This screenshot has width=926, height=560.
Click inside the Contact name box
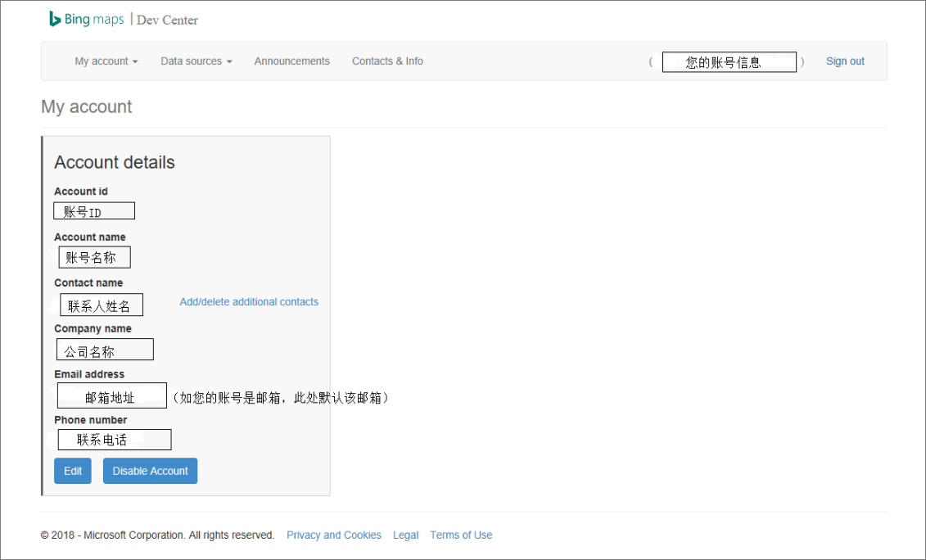101,304
